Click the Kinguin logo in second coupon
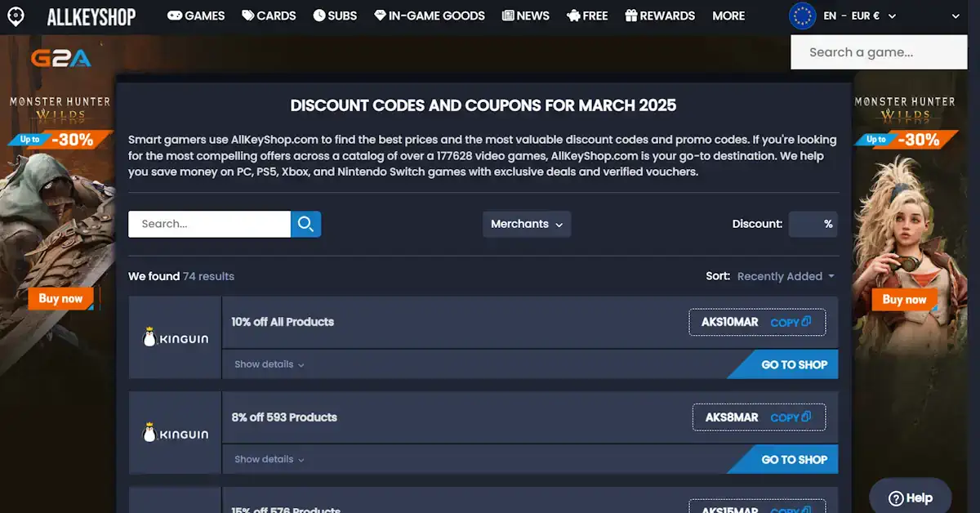This screenshot has height=513, width=980. pyautogui.click(x=176, y=433)
